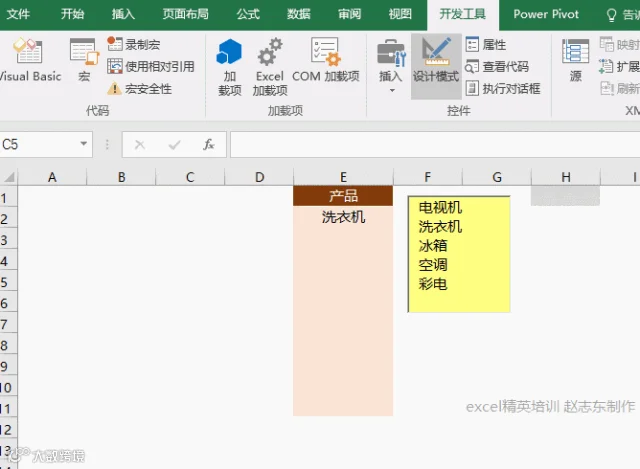The height and width of the screenshot is (469, 640).
Task: Open Excel 加载项 add-ins manager
Action: coord(270,67)
